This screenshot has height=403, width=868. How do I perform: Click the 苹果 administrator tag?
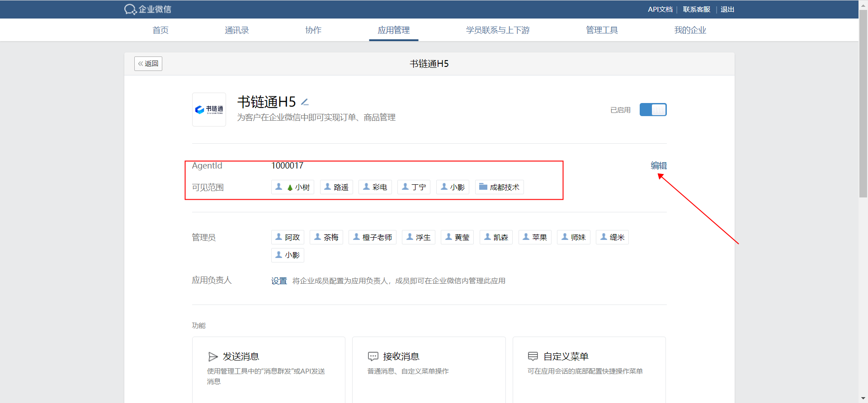coord(535,237)
